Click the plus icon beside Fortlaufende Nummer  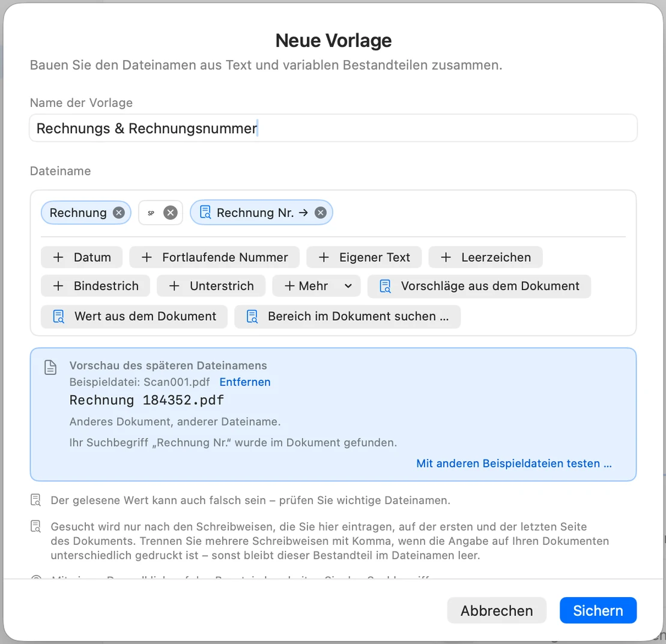[147, 257]
